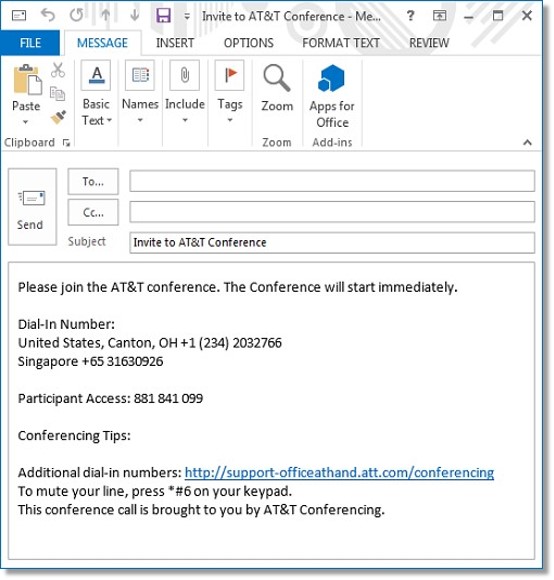Click the To... button
This screenshot has width=554, height=580.
(x=93, y=181)
